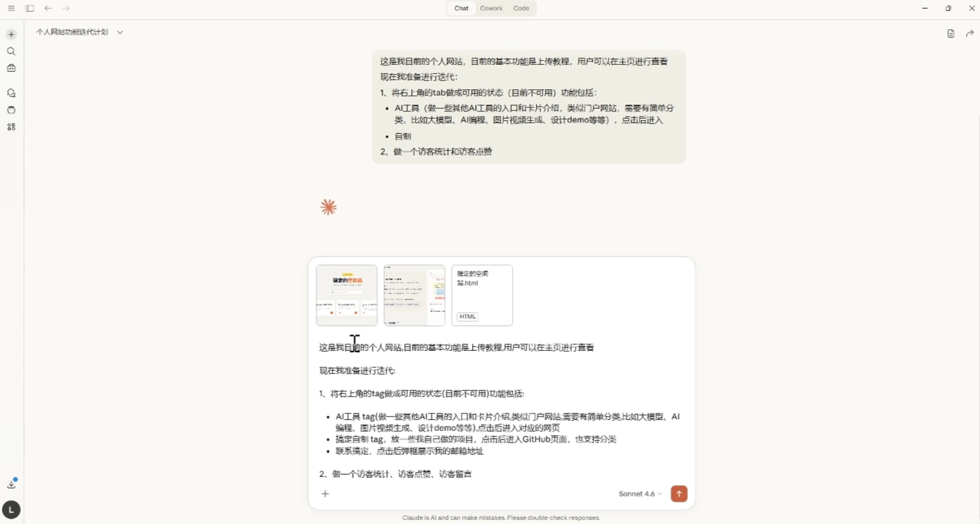Screen dimensions: 980x524
Task: Open chats history icon in sidebar
Action: click(11, 93)
